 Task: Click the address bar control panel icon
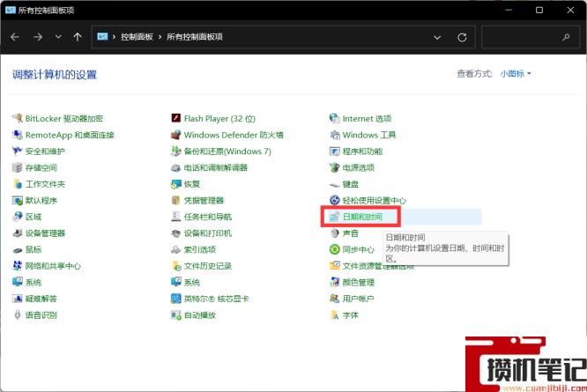pos(102,36)
